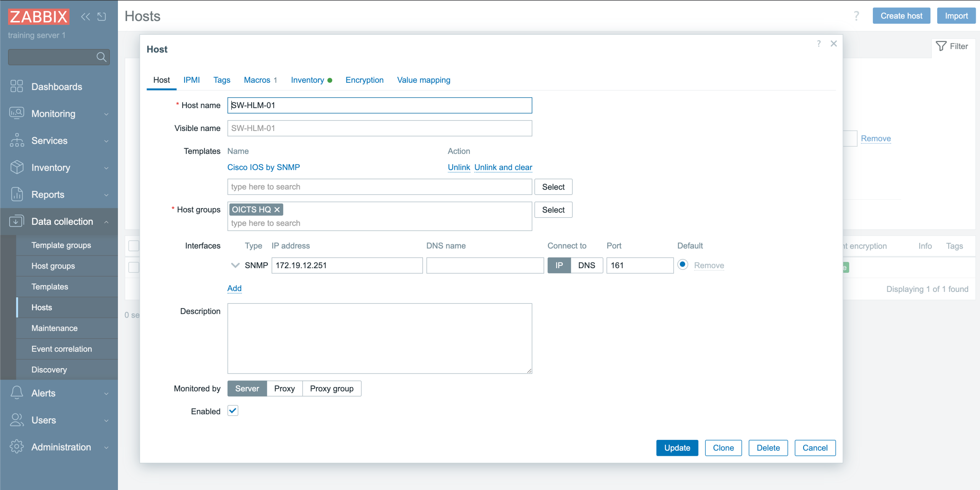The image size is (980, 490).
Task: Uncheck the Enabled checkbox
Action: pyautogui.click(x=233, y=411)
